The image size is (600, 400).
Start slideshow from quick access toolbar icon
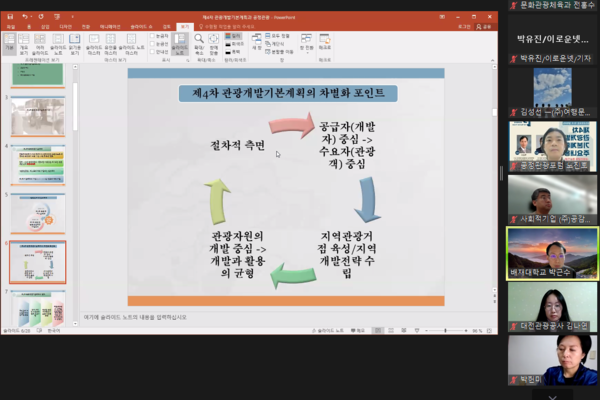click(57, 16)
